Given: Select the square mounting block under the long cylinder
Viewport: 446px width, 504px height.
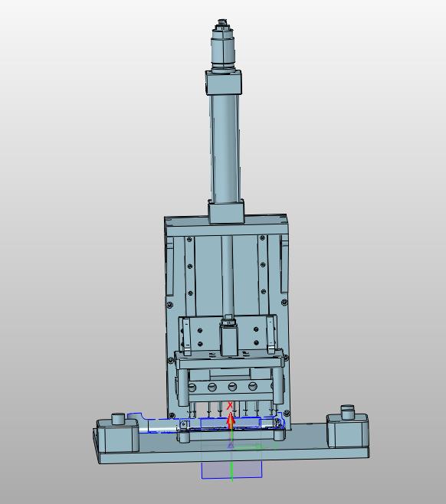Looking at the screenshot, I should [x=226, y=211].
